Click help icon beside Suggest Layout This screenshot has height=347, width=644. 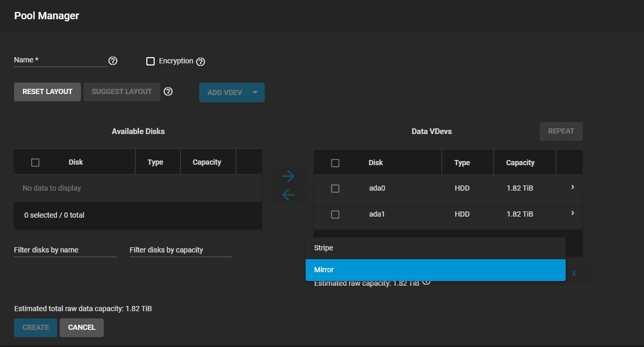pos(168,91)
